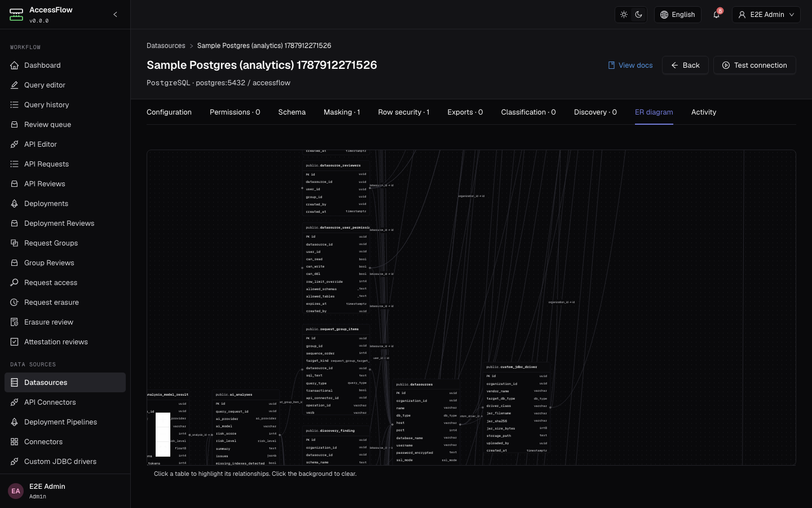
Task: Open the Request Groups icon
Action: (15, 243)
